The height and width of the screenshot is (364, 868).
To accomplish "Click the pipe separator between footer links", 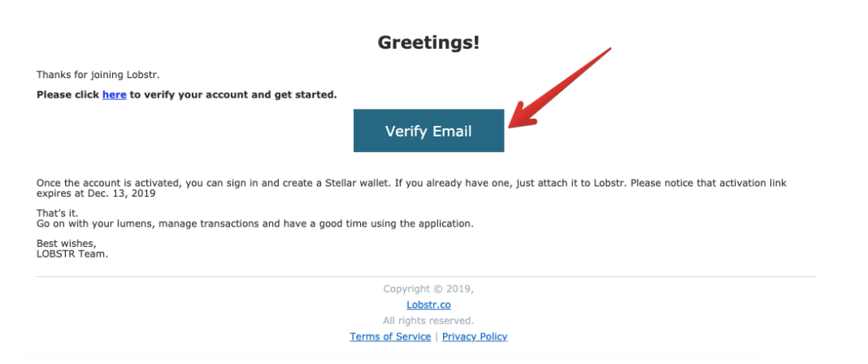I will tap(436, 336).
